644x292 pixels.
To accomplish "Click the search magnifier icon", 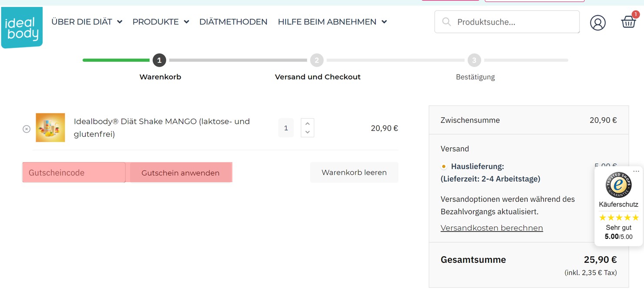I will click(446, 22).
